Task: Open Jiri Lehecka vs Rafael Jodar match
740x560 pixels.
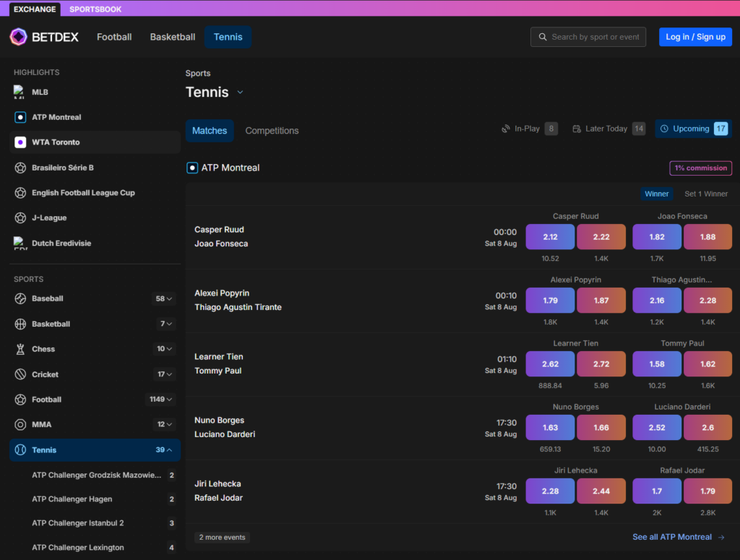Action: tap(218, 491)
